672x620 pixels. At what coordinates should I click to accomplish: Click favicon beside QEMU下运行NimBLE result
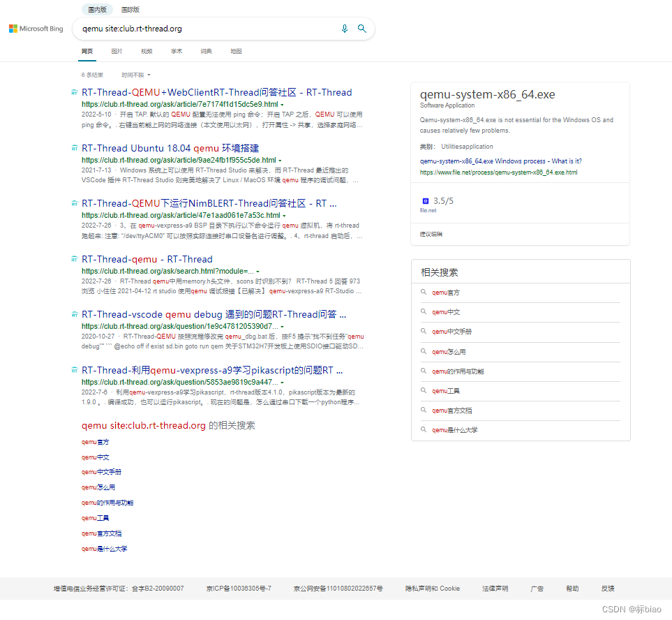coord(75,204)
